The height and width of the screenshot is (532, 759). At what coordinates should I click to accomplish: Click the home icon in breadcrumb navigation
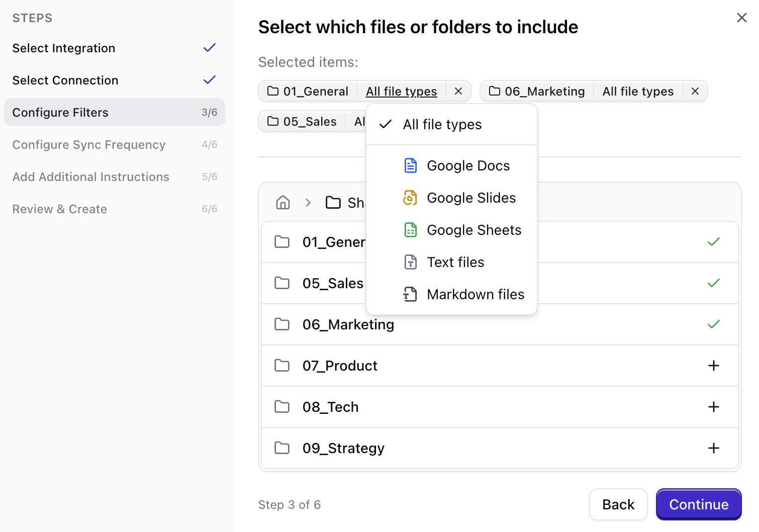[282, 202]
